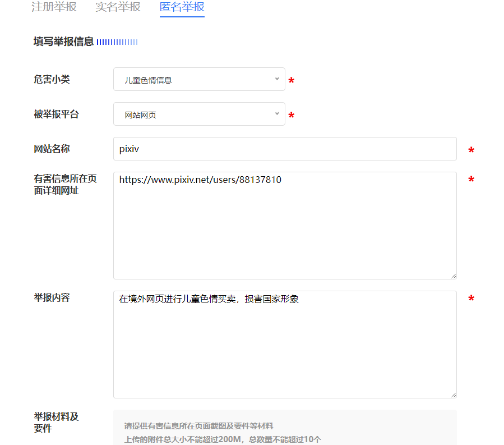Click the 填写举报信息 heading text
This screenshot has height=445, width=504.
coord(64,42)
